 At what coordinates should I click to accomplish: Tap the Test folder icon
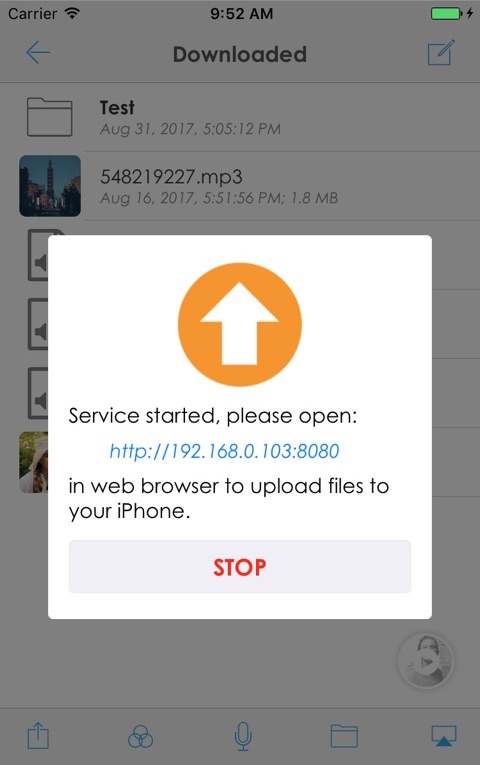(49, 117)
